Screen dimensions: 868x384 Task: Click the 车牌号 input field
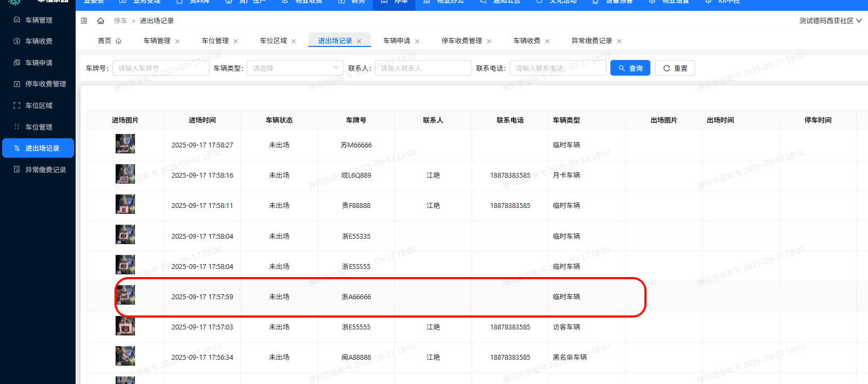tap(160, 68)
